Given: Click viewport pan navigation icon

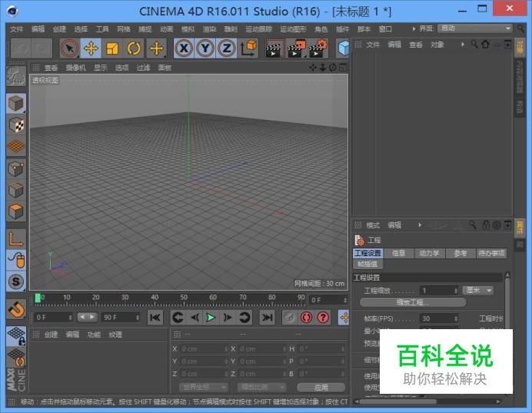Looking at the screenshot, I should click(x=312, y=68).
